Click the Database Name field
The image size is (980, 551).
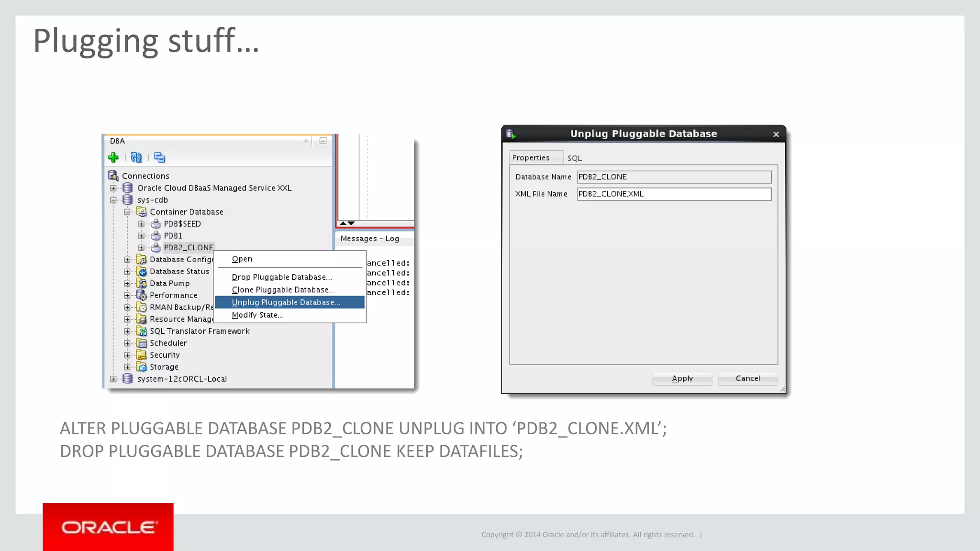click(674, 177)
